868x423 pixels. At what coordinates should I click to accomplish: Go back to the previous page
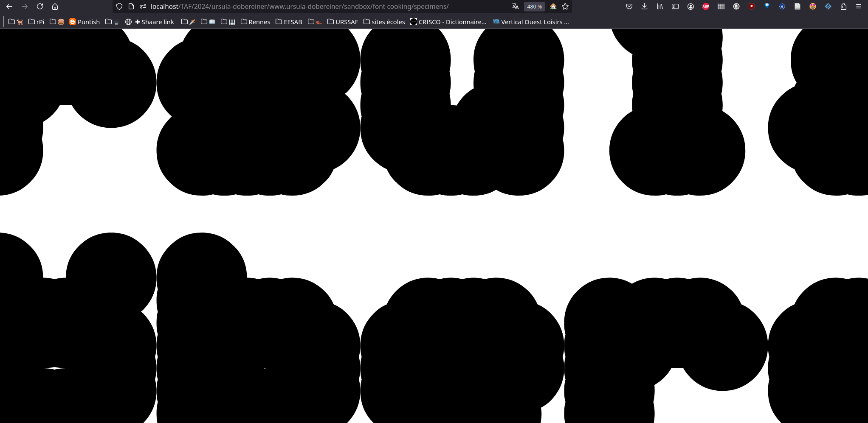coord(9,6)
